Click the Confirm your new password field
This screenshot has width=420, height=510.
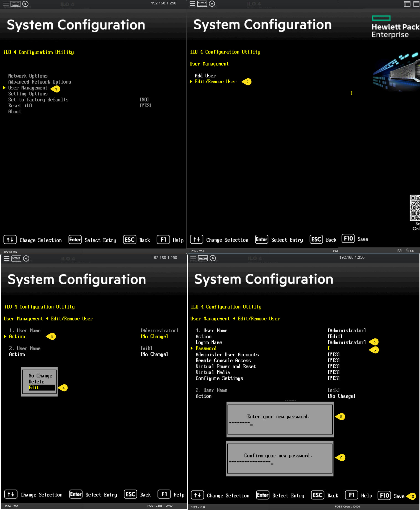(x=280, y=459)
